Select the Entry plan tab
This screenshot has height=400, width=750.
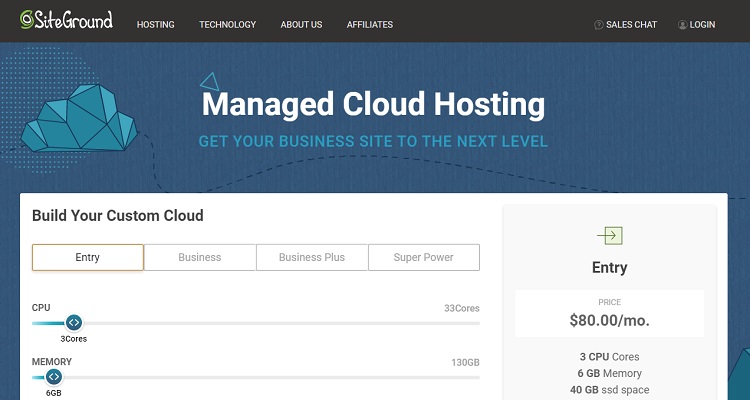(x=88, y=257)
